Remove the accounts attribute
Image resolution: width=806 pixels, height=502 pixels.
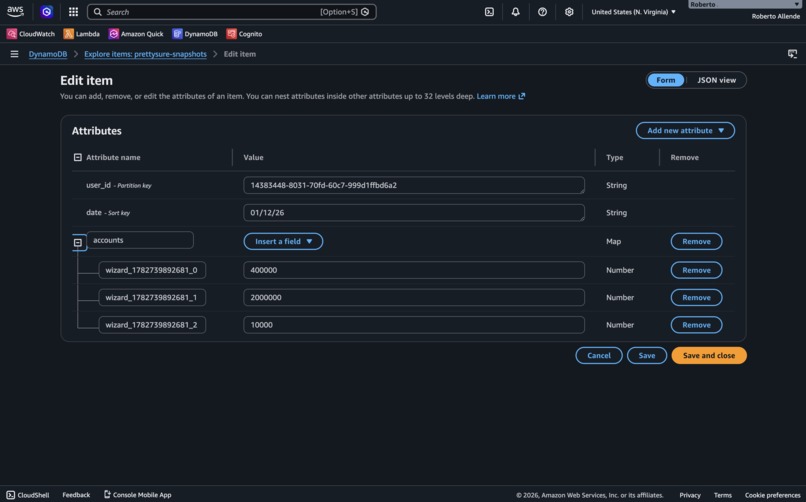(x=696, y=241)
